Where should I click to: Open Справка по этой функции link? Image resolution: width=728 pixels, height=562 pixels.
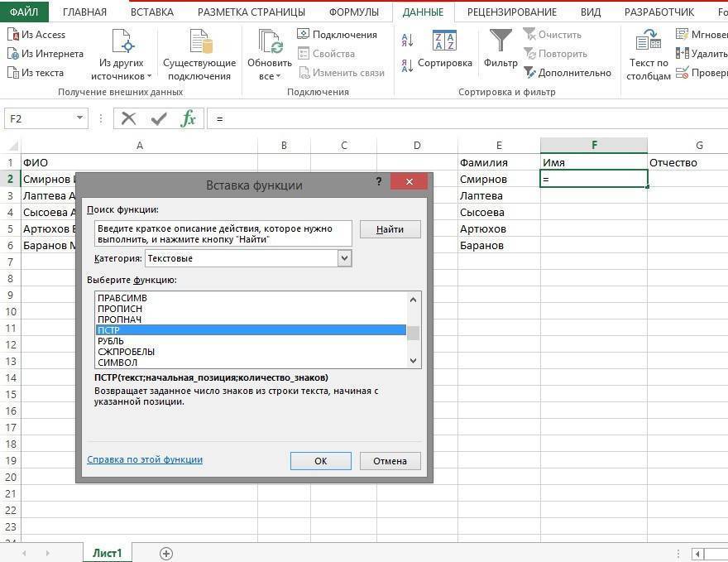(x=144, y=459)
